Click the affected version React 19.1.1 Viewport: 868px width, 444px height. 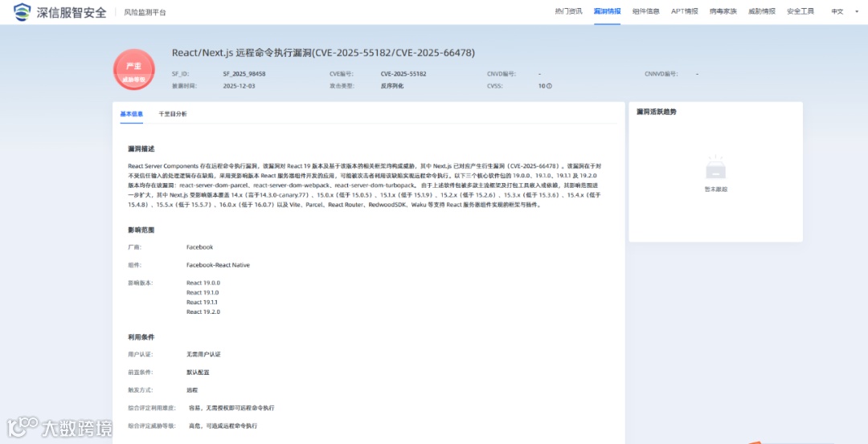coord(203,303)
